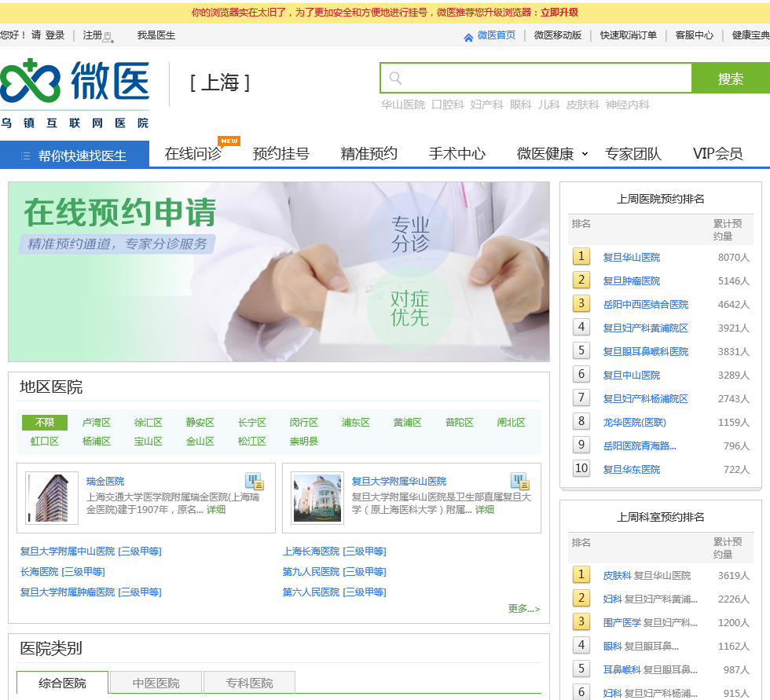The width and height of the screenshot is (770, 700).
Task: Click the green 搜索 button
Action: (x=730, y=78)
